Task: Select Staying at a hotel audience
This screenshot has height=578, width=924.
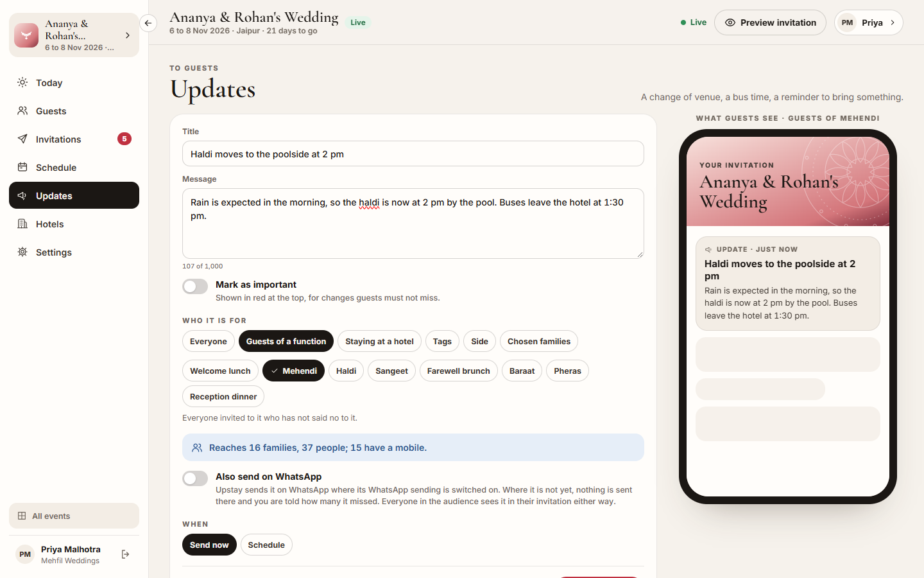Action: [x=379, y=341]
